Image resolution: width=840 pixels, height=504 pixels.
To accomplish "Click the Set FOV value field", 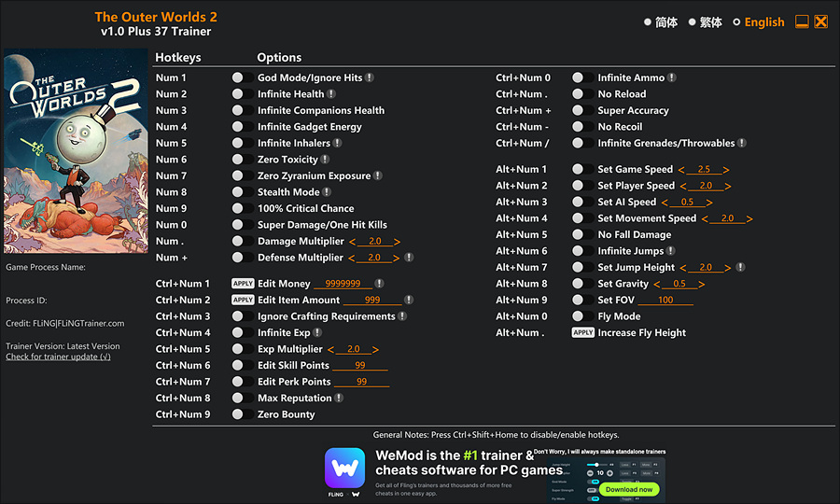I will (x=665, y=301).
